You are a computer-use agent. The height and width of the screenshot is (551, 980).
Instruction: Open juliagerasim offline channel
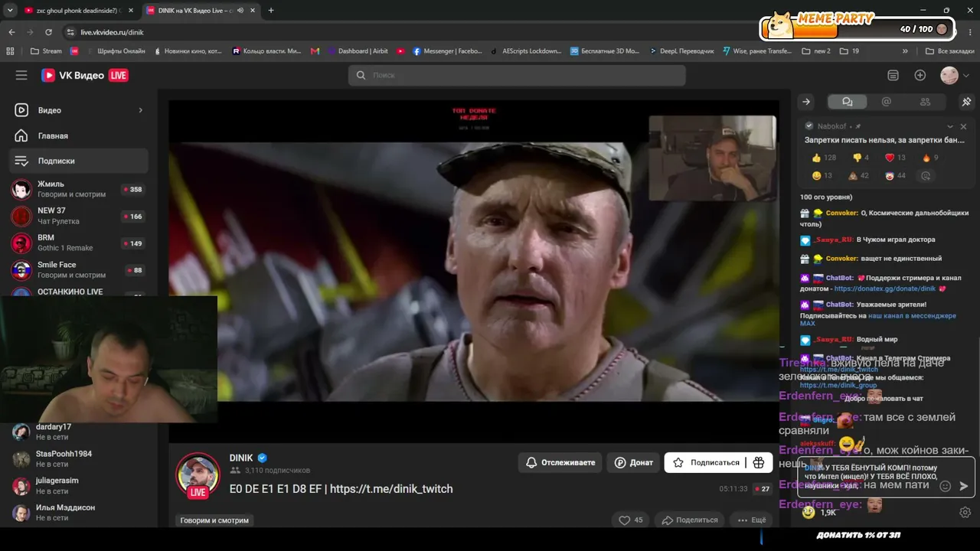[79, 485]
